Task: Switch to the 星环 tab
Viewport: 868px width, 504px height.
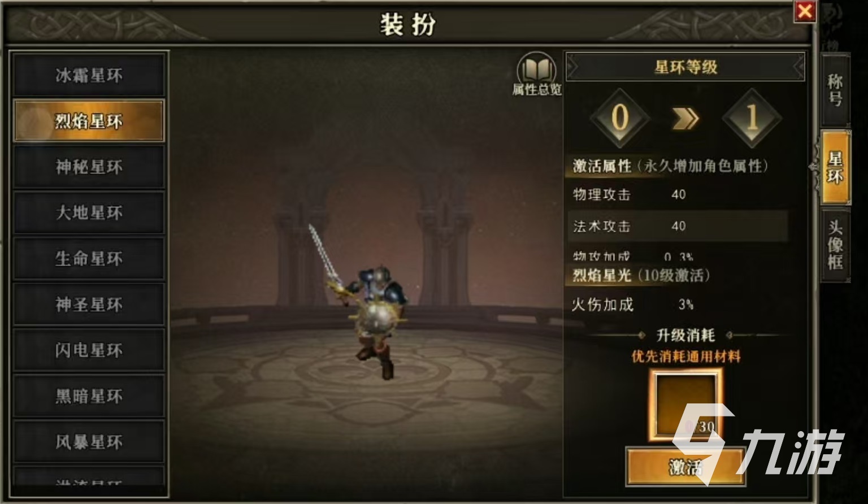Action: [x=835, y=167]
